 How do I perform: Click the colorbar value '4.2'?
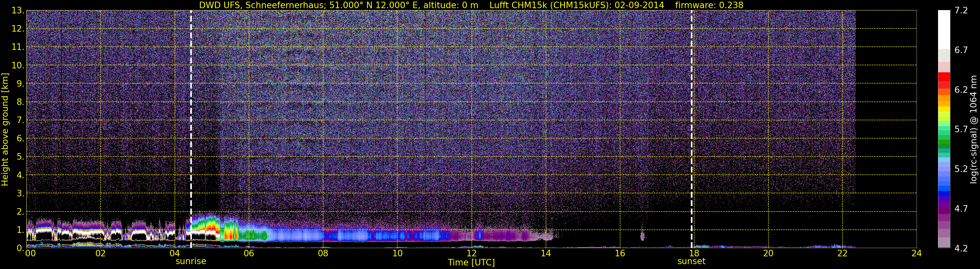(x=961, y=248)
